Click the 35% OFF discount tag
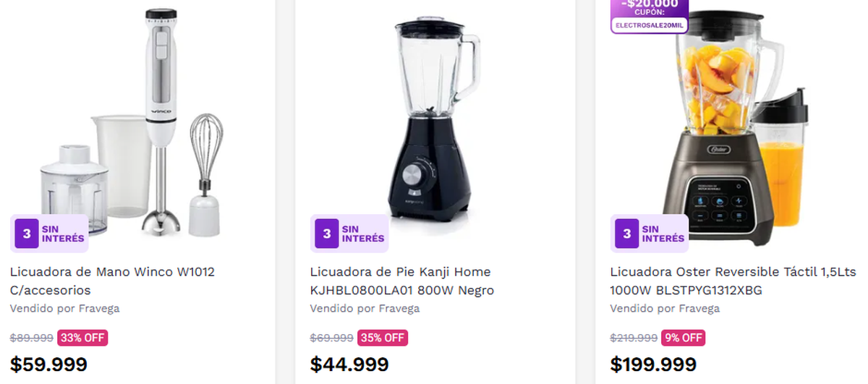 click(x=383, y=338)
